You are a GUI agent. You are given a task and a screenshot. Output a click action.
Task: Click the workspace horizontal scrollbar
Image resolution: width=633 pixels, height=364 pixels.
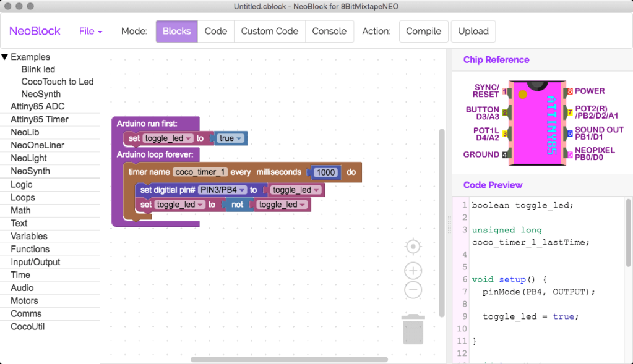click(x=289, y=359)
